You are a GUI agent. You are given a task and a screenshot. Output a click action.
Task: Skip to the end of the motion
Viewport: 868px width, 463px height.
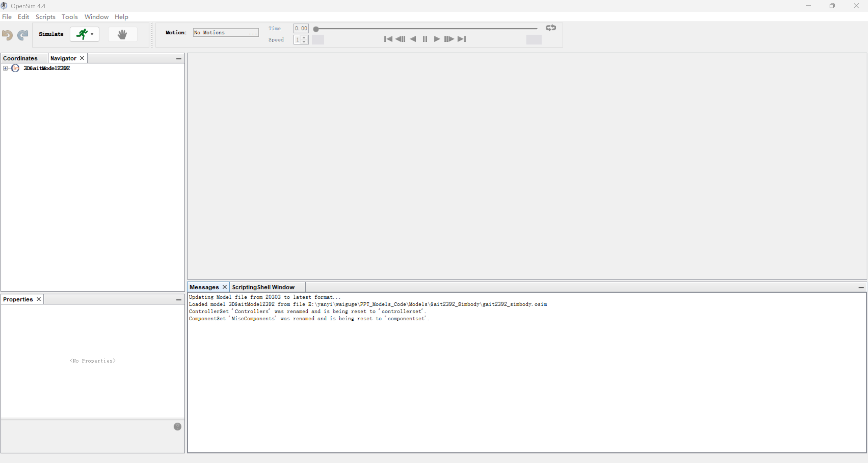coord(462,39)
